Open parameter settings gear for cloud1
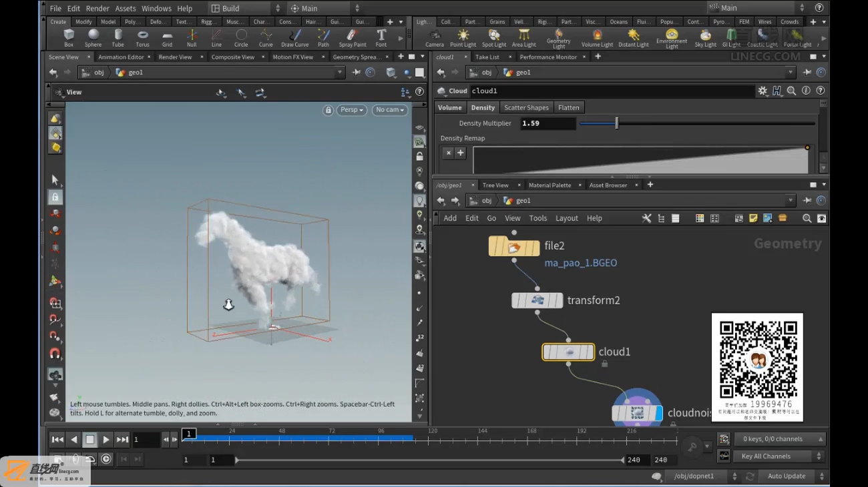Screen dimensions: 868x487 (763, 91)
